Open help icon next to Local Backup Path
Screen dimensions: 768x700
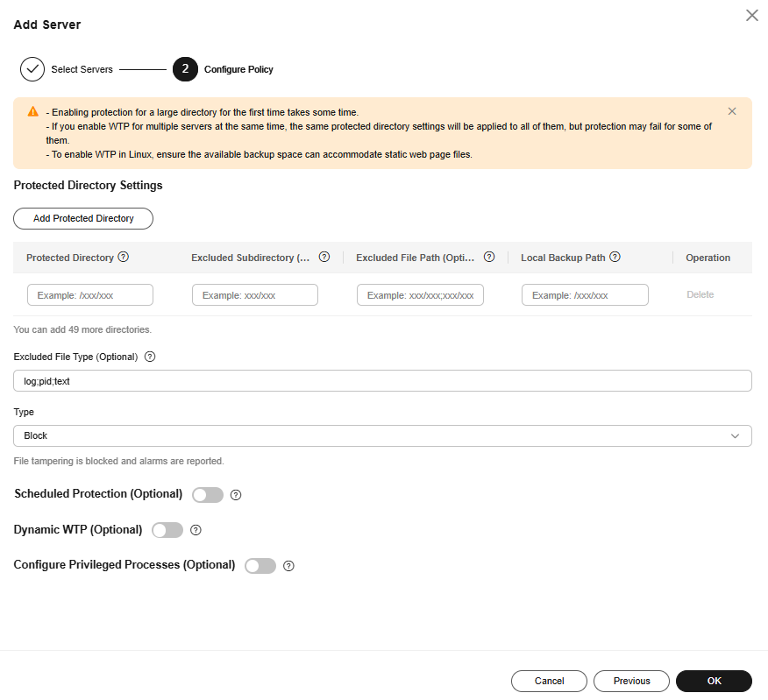coord(615,257)
